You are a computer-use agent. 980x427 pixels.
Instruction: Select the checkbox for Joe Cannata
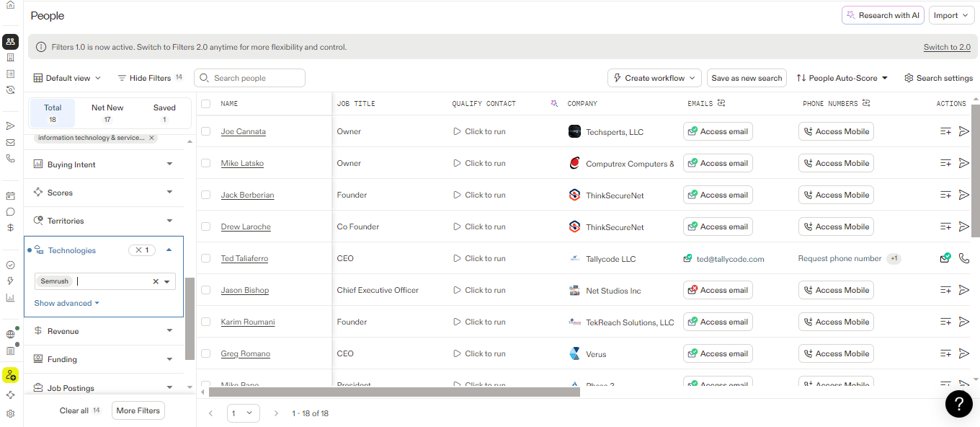point(206,131)
